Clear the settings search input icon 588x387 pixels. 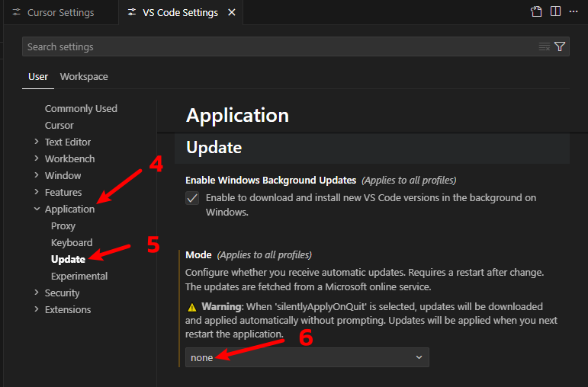tap(544, 46)
